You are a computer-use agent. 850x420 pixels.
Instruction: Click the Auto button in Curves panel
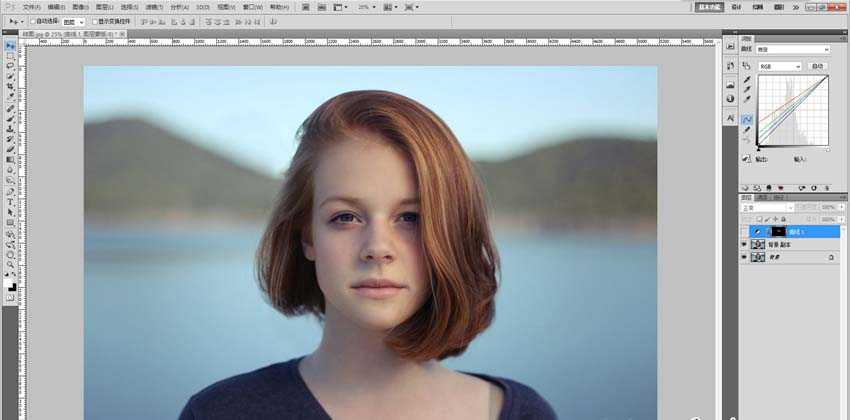pyautogui.click(x=818, y=66)
